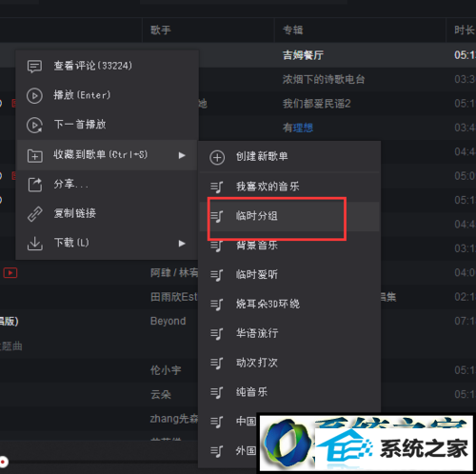Click the playlist icon beside 纯音乐
This screenshot has height=474, width=476.
pos(217,393)
